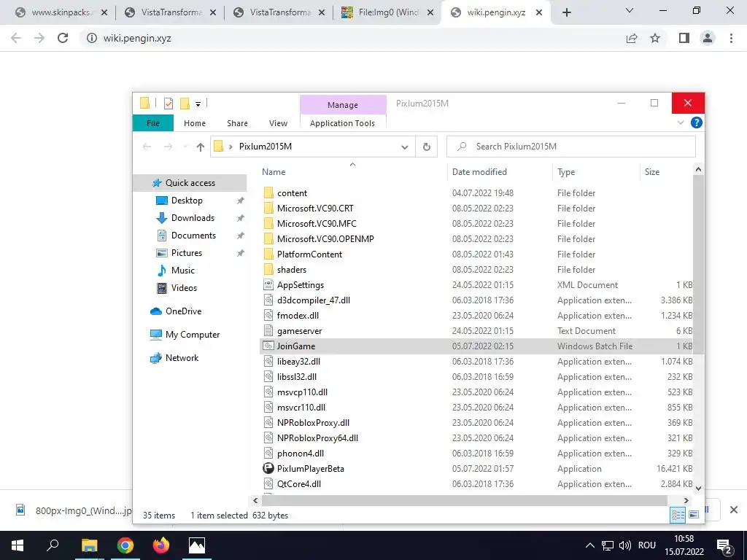The image size is (747, 560).
Task: Click the Pixlum2015M address bar path
Action: coord(266,147)
